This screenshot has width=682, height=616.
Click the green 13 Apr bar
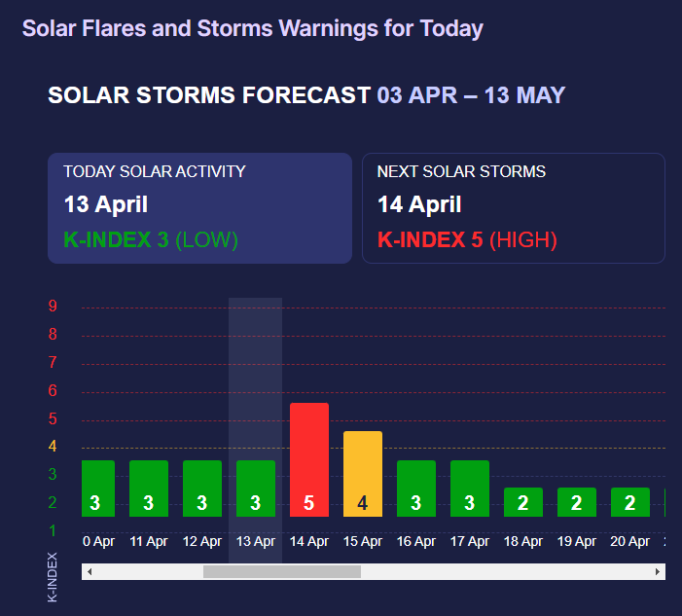(x=256, y=488)
